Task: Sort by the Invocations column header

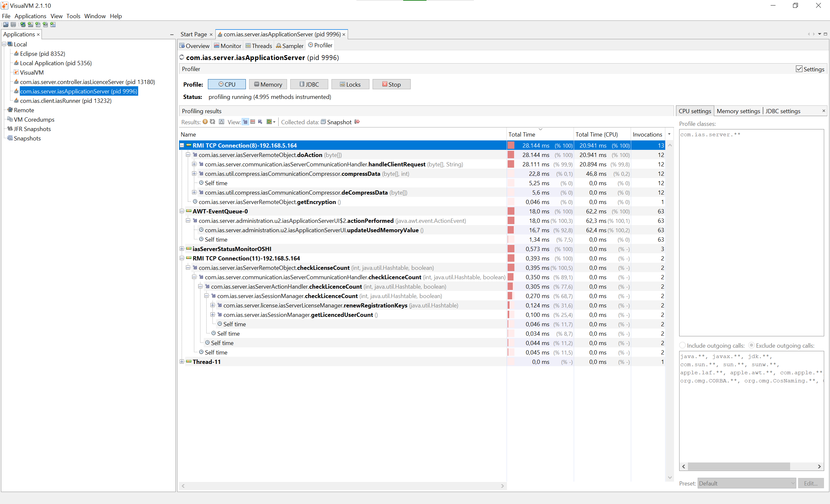Action: click(647, 134)
